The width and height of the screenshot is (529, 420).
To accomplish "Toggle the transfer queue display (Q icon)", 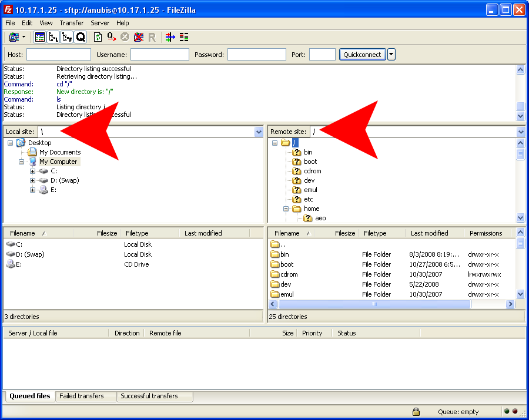I will [81, 37].
